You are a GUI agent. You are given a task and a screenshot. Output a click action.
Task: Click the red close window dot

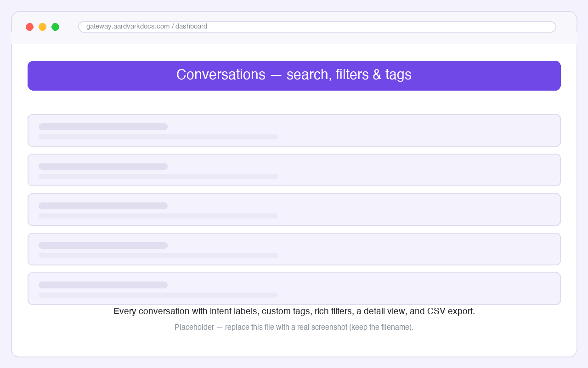click(x=29, y=27)
